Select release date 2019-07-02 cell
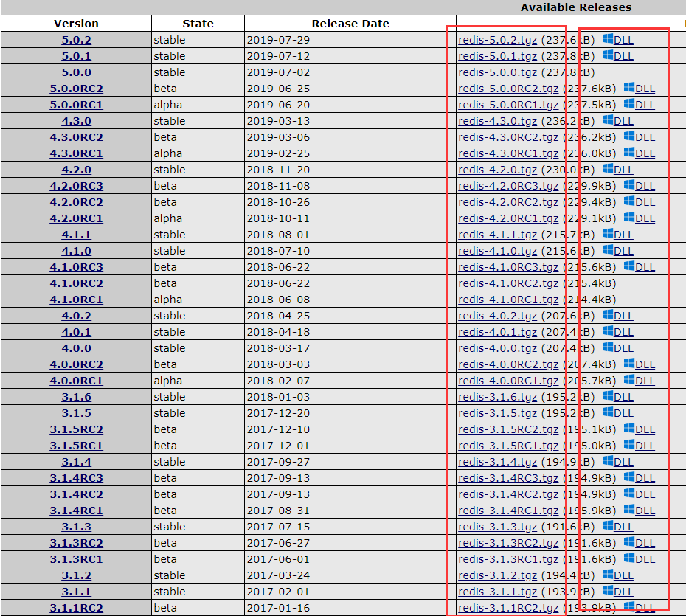 pyautogui.click(x=350, y=72)
